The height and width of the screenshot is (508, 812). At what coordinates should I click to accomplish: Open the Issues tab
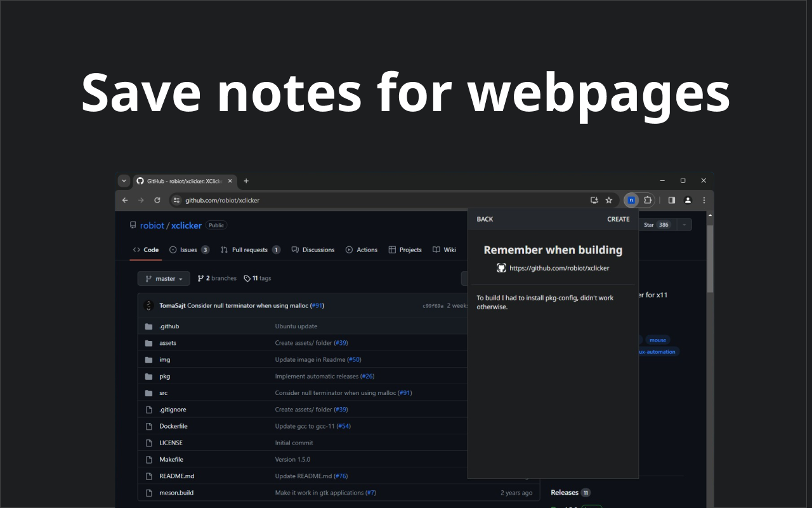click(x=189, y=250)
